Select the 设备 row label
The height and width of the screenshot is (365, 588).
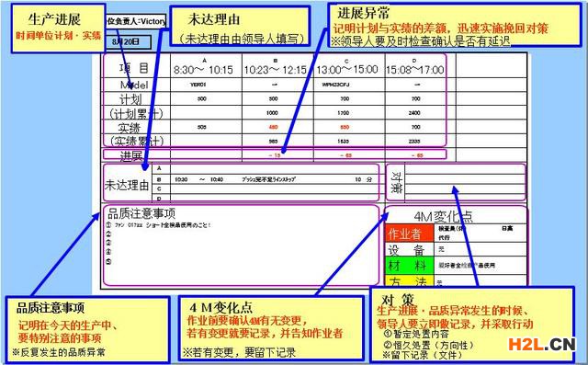[x=410, y=249]
